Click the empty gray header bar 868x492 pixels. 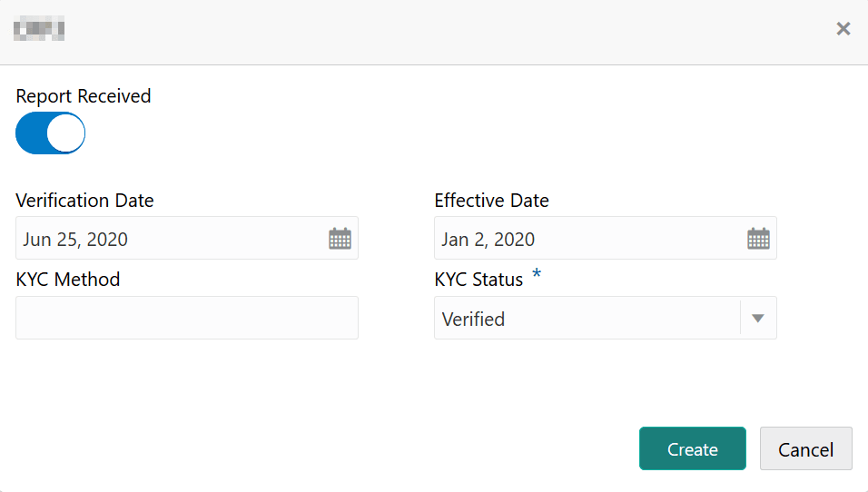tap(436, 31)
